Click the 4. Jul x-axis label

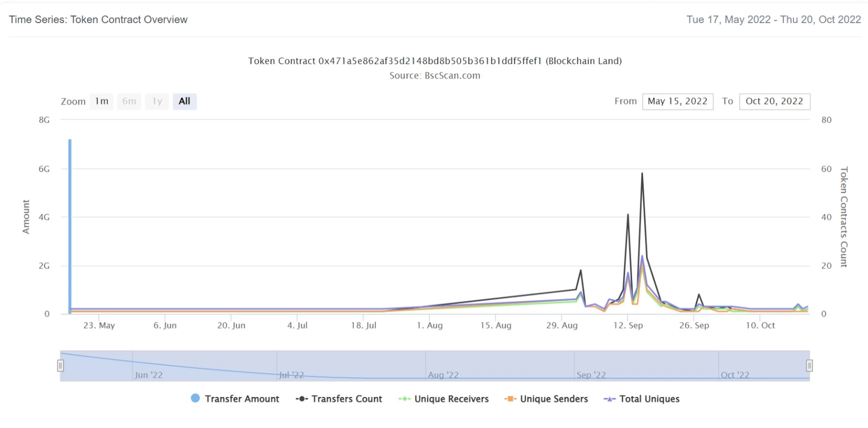click(297, 326)
